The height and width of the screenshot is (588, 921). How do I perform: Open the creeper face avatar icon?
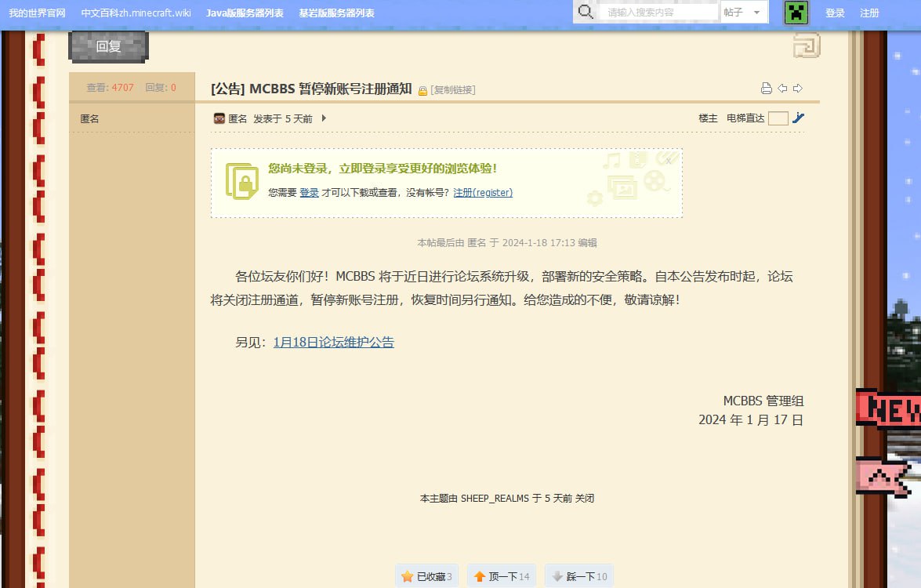(796, 13)
